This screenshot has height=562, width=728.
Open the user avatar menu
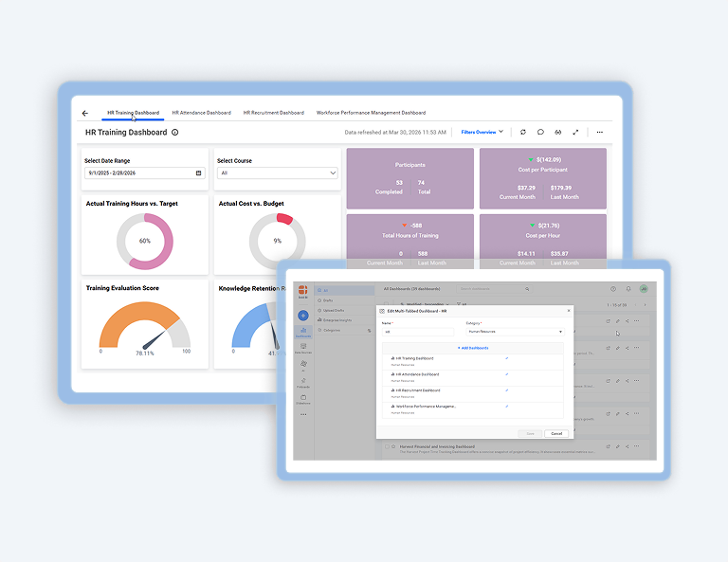tap(644, 289)
